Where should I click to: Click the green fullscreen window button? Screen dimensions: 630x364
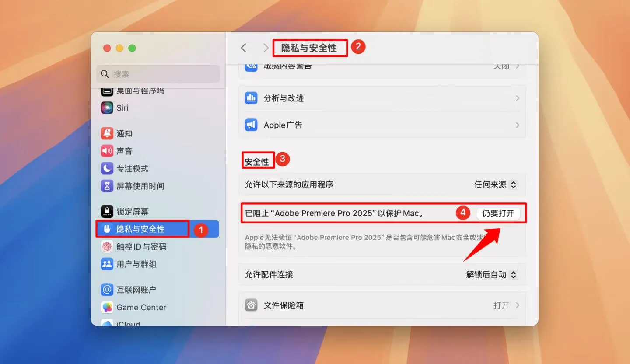(x=132, y=48)
